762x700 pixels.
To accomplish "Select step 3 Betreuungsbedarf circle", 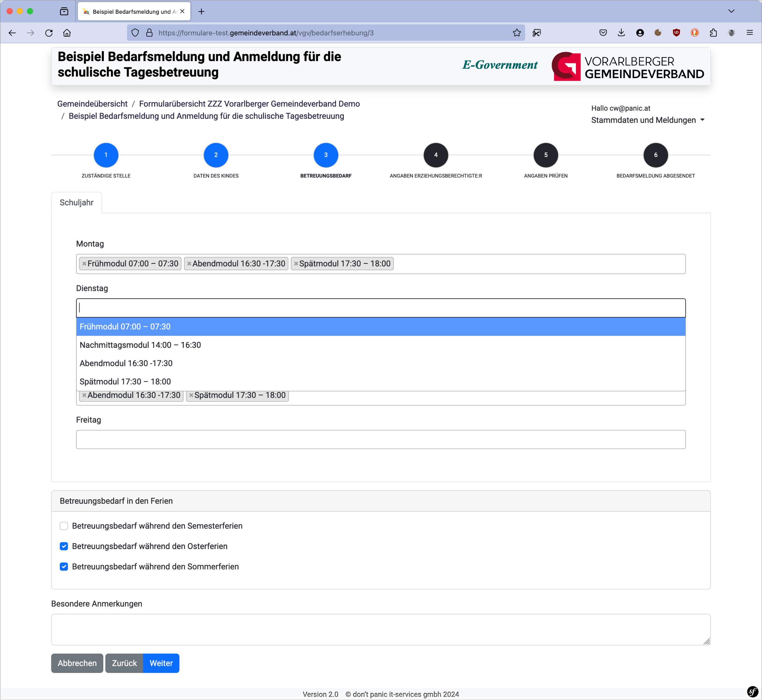I will click(x=326, y=155).
